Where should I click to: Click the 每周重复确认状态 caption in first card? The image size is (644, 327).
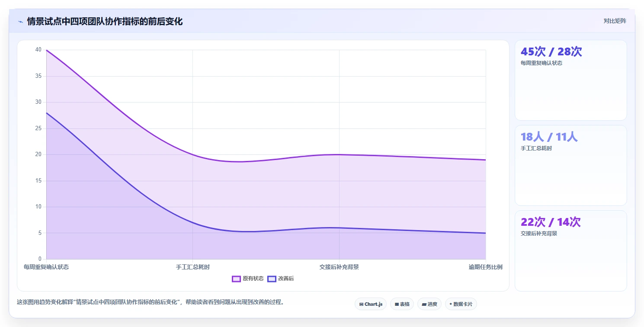pyautogui.click(x=541, y=63)
